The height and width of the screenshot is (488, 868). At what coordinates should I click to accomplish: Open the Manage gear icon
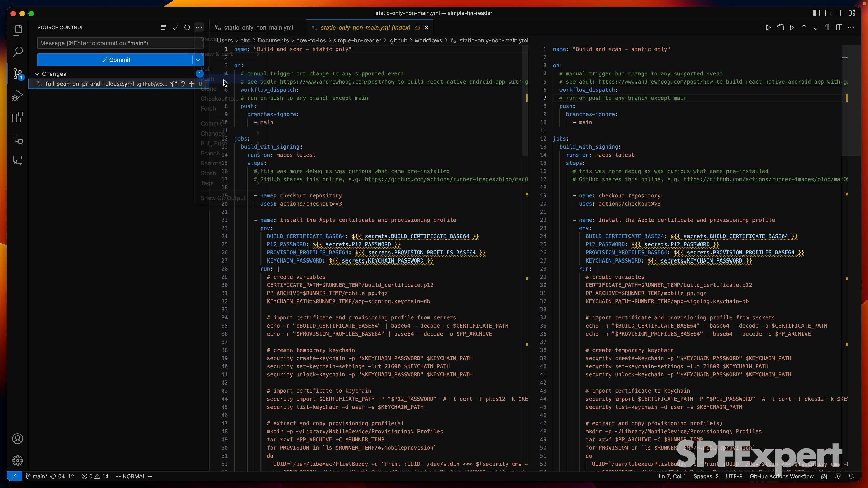click(x=18, y=460)
